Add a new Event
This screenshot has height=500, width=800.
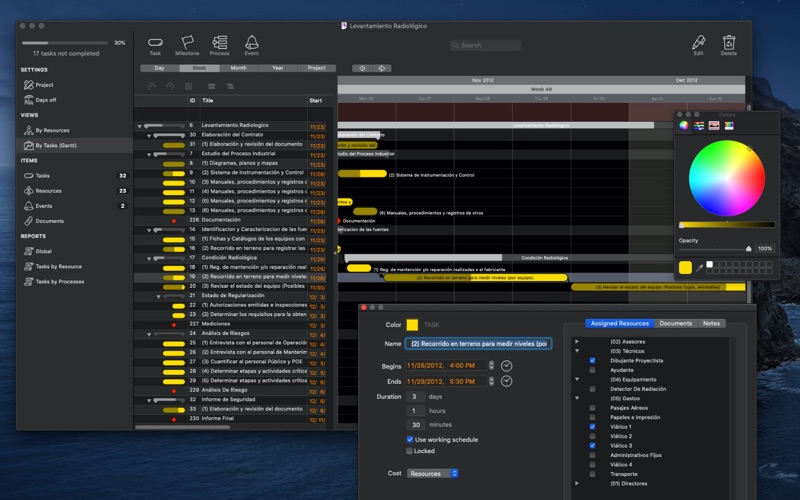(252, 45)
